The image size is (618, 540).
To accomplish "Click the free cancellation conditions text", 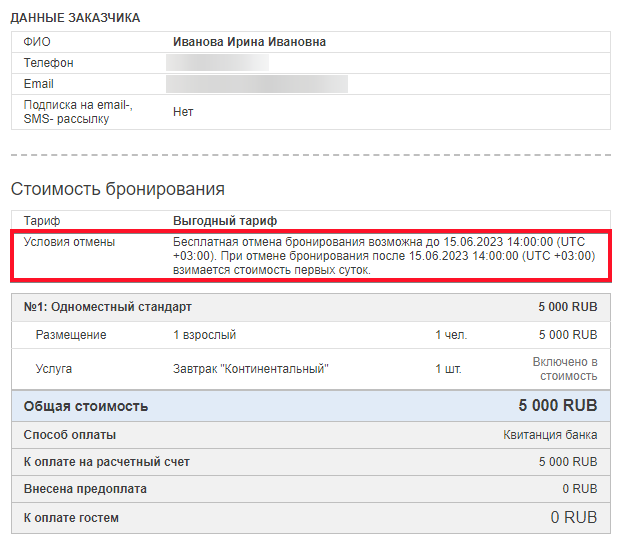I will coord(384,256).
